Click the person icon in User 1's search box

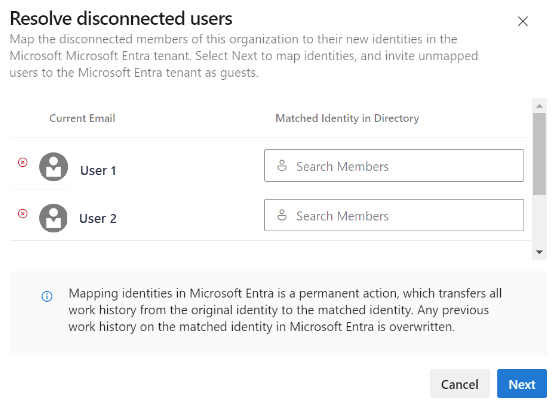tap(282, 165)
